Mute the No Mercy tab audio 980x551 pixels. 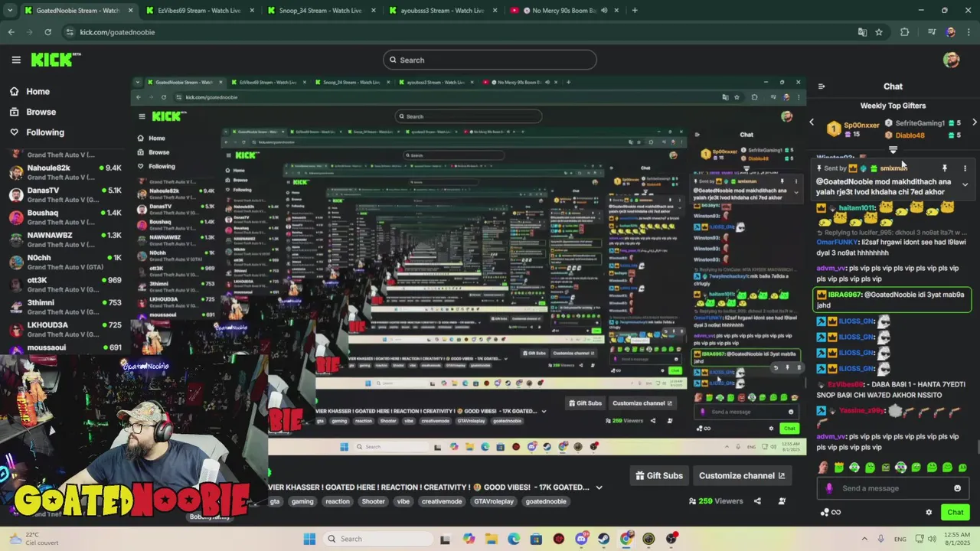tap(605, 11)
